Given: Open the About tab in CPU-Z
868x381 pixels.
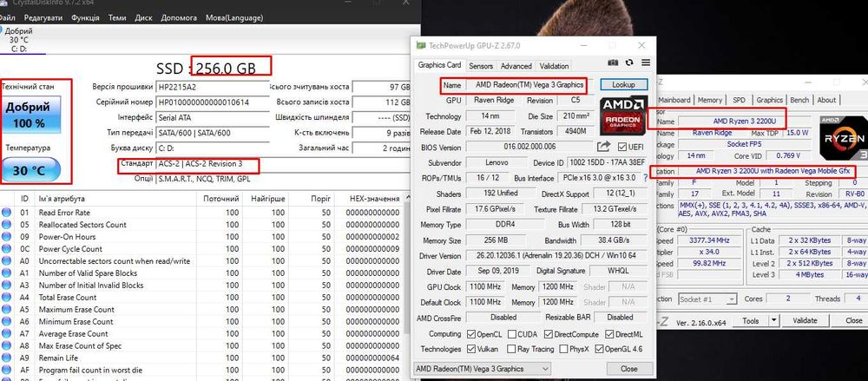Looking at the screenshot, I should click(826, 100).
